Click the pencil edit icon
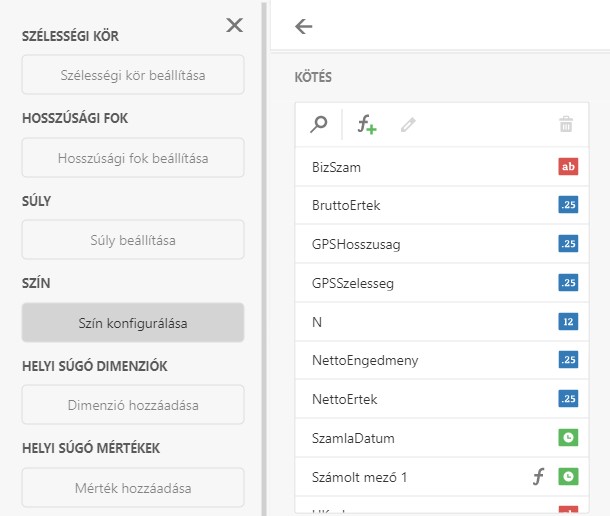610x516 pixels. click(408, 125)
